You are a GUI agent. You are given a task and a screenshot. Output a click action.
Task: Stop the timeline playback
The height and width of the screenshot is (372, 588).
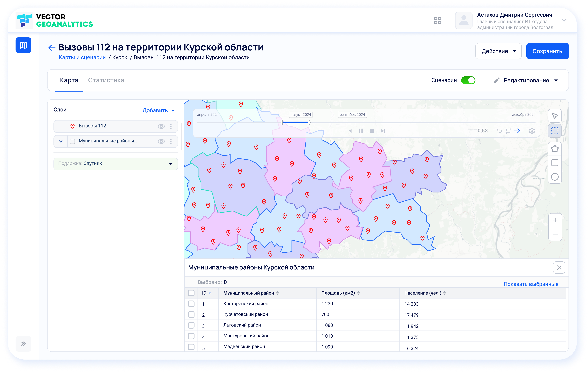(x=372, y=131)
